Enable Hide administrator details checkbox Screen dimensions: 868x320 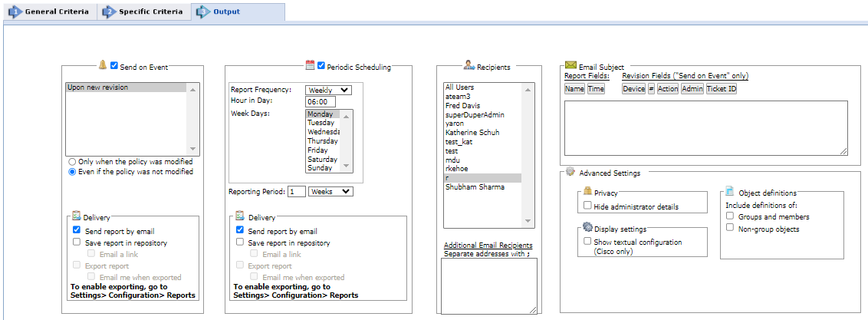(x=587, y=206)
